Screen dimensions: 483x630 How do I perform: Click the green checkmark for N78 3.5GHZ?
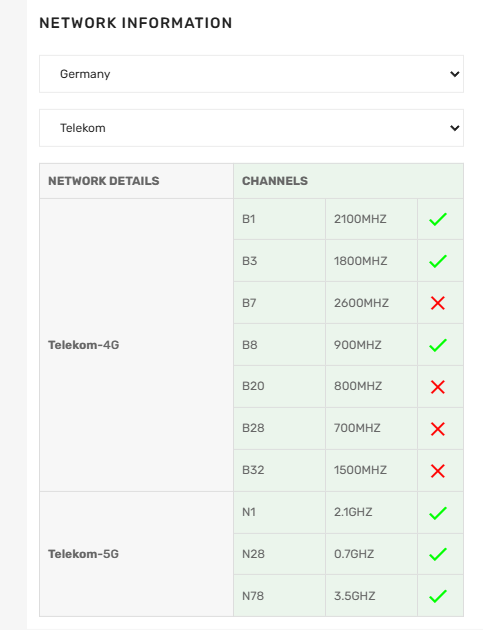click(438, 596)
